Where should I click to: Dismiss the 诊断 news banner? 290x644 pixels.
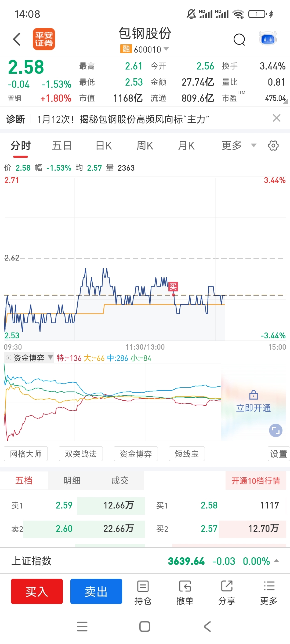[x=277, y=118]
